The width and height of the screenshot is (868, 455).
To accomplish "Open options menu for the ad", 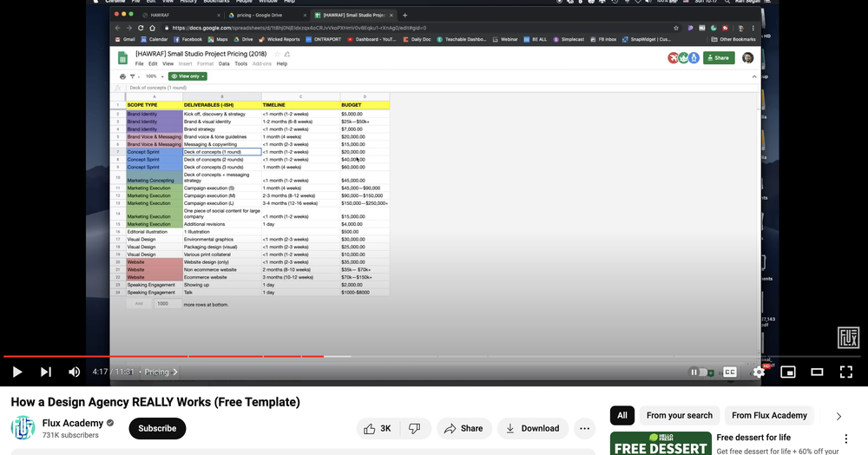I will point(845,439).
